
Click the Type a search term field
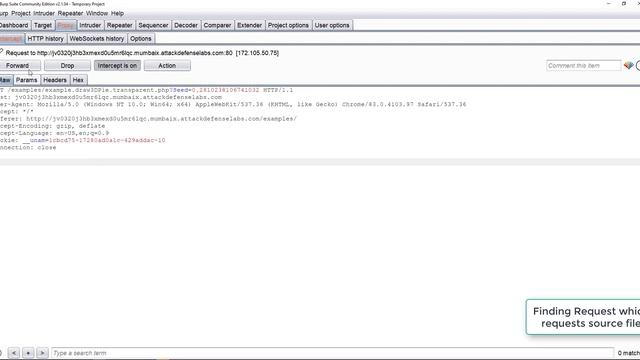pos(332,353)
